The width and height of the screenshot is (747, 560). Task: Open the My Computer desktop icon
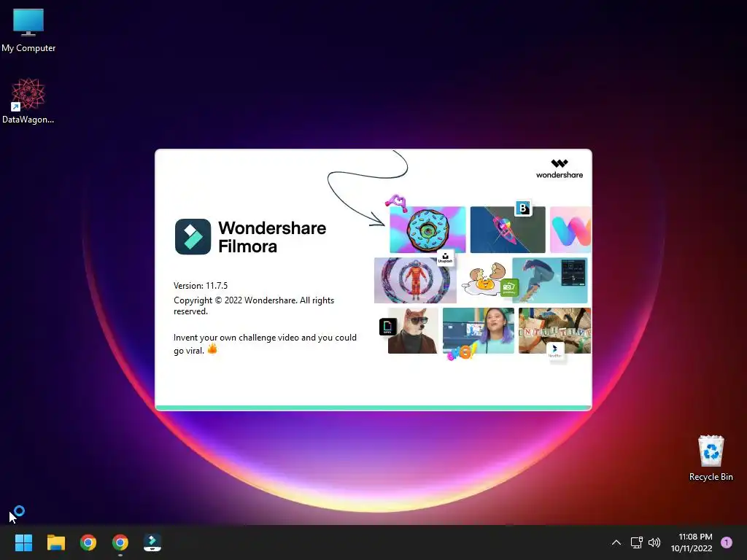click(28, 31)
